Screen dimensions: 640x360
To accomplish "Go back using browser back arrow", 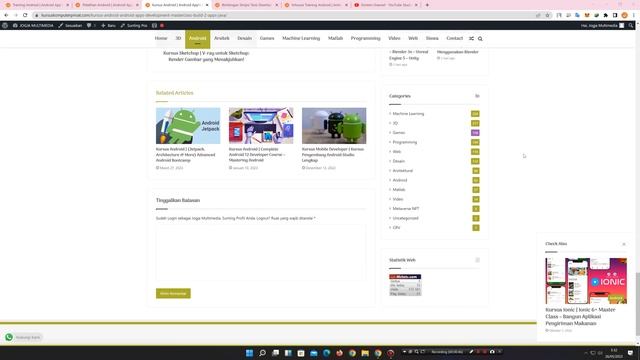I will (6, 15).
